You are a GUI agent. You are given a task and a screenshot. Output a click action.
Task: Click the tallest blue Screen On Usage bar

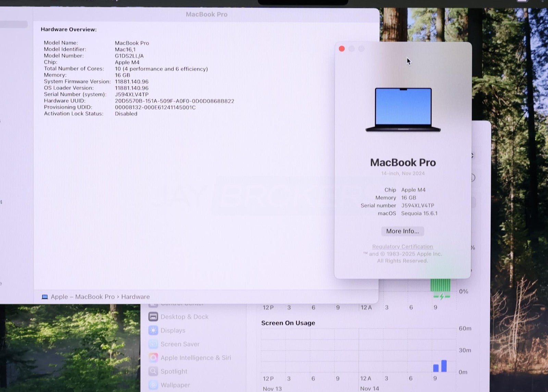(x=444, y=366)
